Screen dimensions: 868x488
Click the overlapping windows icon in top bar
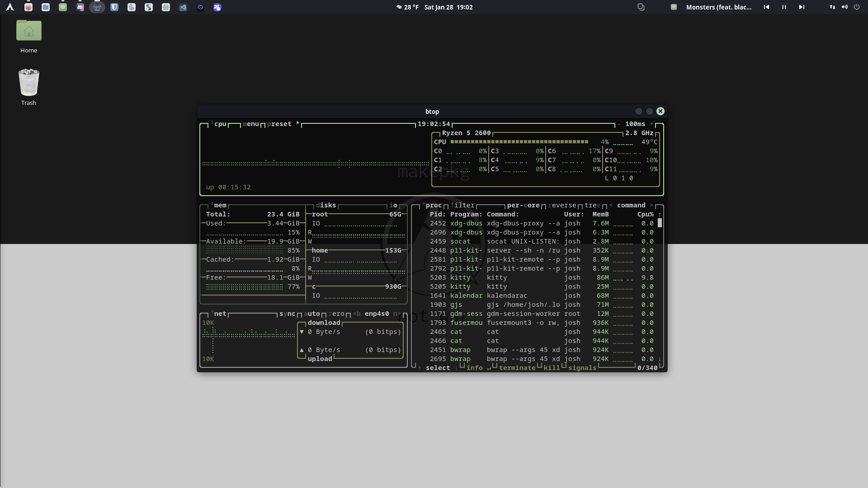(x=641, y=7)
